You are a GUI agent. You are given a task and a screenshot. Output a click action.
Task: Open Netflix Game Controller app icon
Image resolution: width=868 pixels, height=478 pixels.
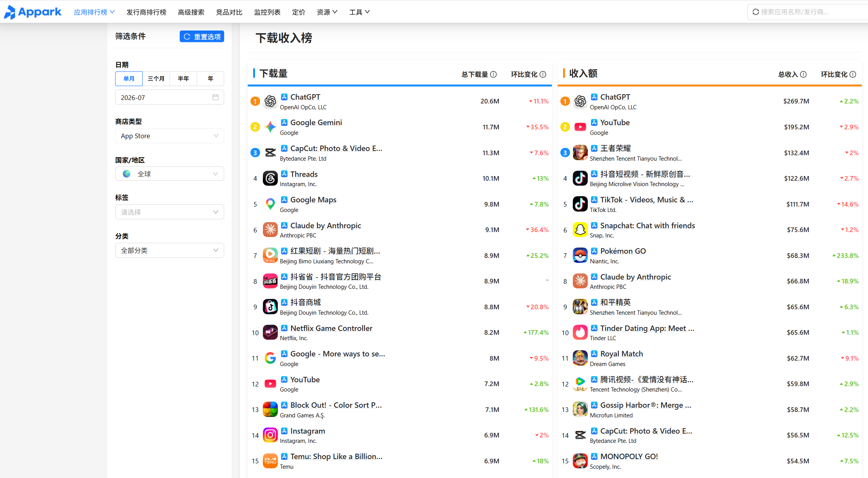[270, 332]
